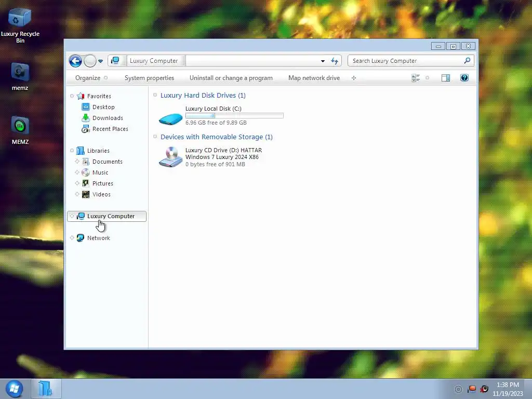Click the search magnifier icon

coord(467,61)
